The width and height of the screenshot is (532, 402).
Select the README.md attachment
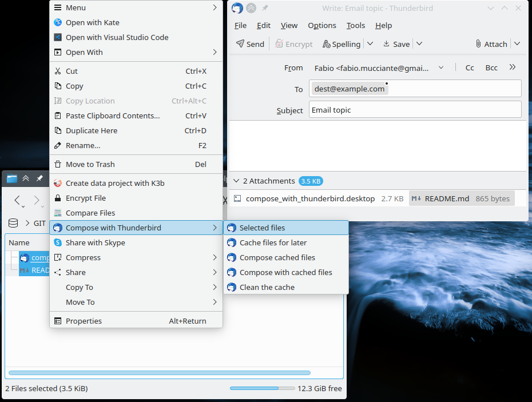[462, 198]
